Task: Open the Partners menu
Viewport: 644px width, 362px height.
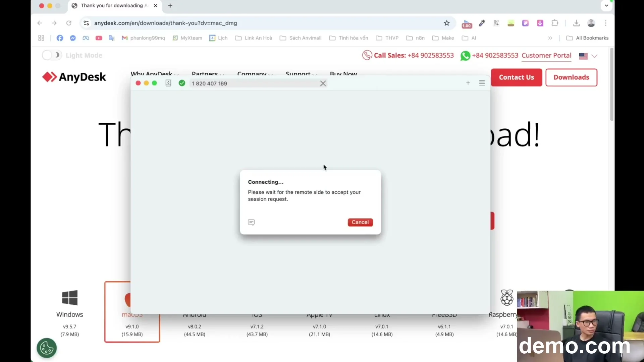Action: [208, 74]
